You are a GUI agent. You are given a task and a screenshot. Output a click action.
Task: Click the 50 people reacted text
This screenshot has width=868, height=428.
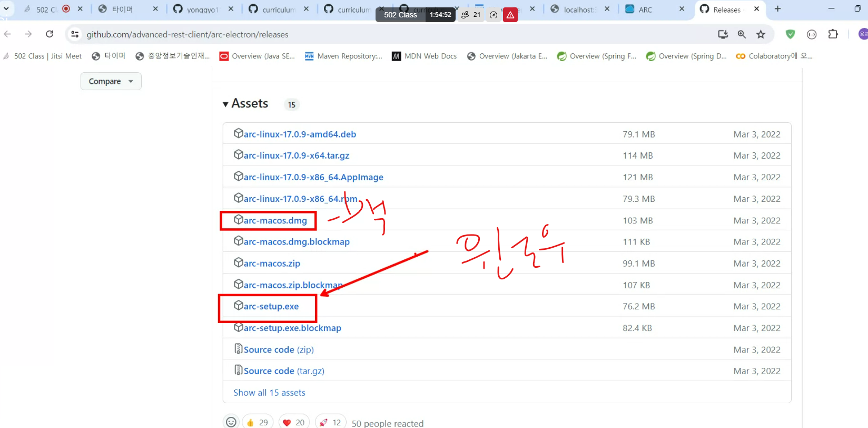point(388,423)
